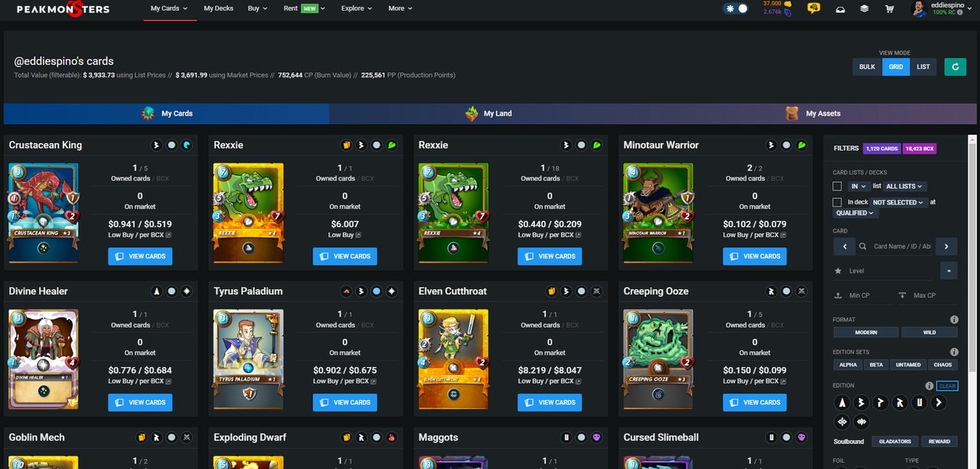The height and width of the screenshot is (469, 980).
Task: Open the shopping cart
Action: (x=889, y=9)
